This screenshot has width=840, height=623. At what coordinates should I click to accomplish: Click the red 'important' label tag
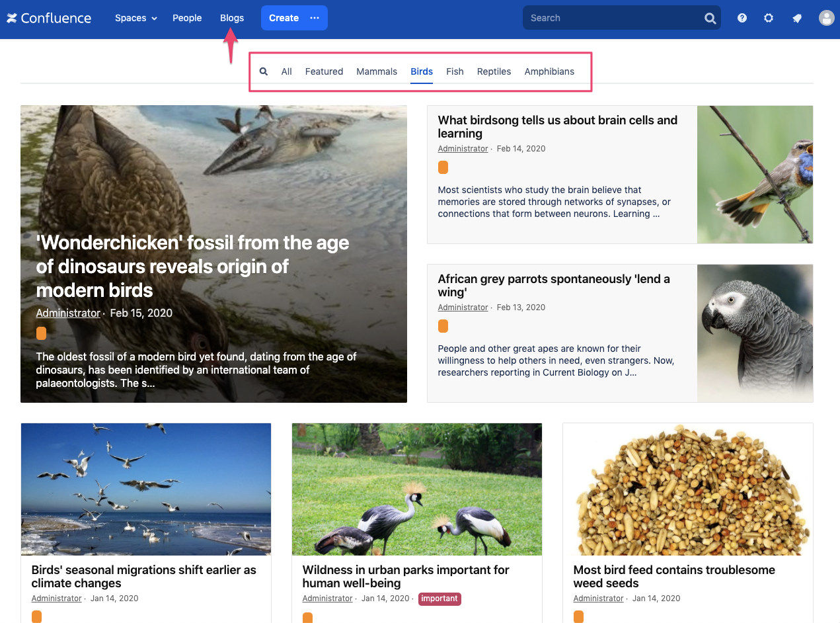coord(439,599)
